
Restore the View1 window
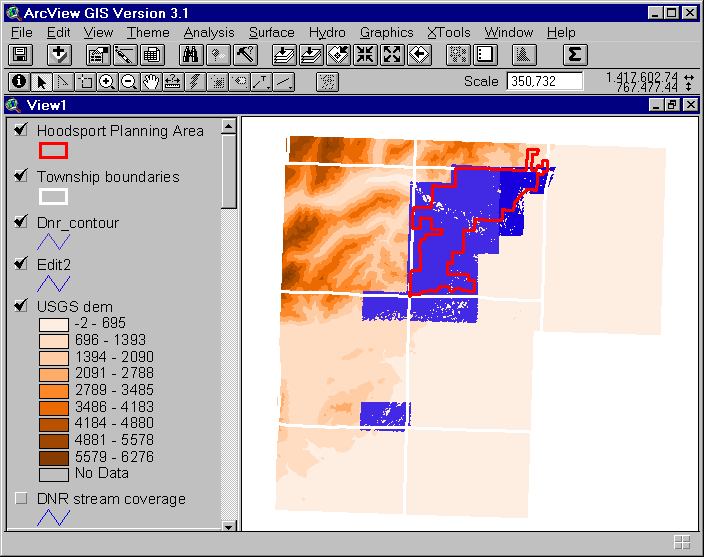click(x=672, y=105)
